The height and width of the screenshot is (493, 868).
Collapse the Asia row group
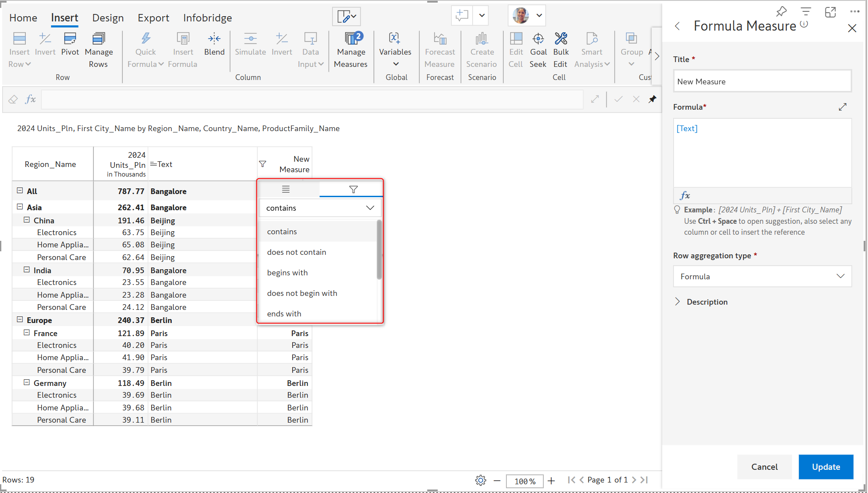[x=20, y=207]
